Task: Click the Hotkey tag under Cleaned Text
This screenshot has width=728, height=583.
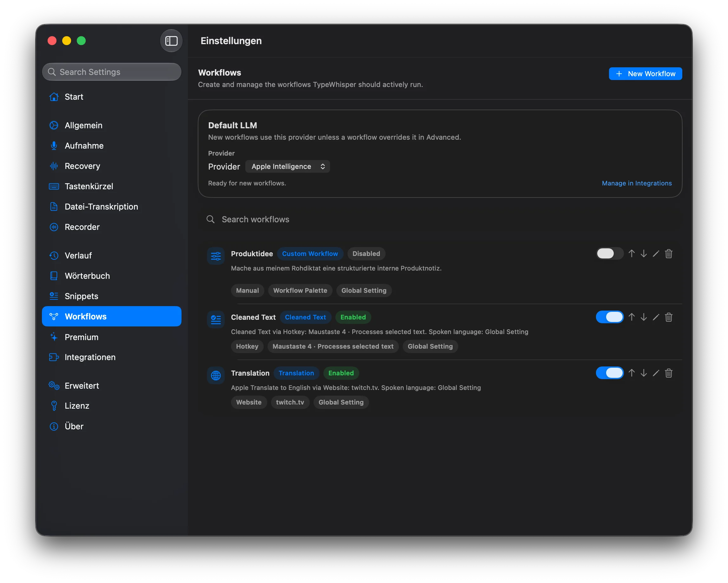Action: (x=247, y=346)
